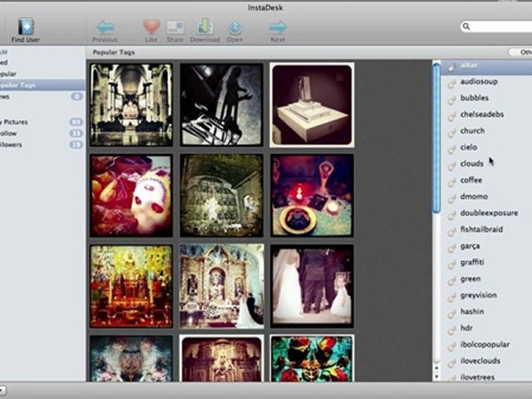Click the Other button at top right
Viewport: 532px width, 399px height.
tap(520, 52)
